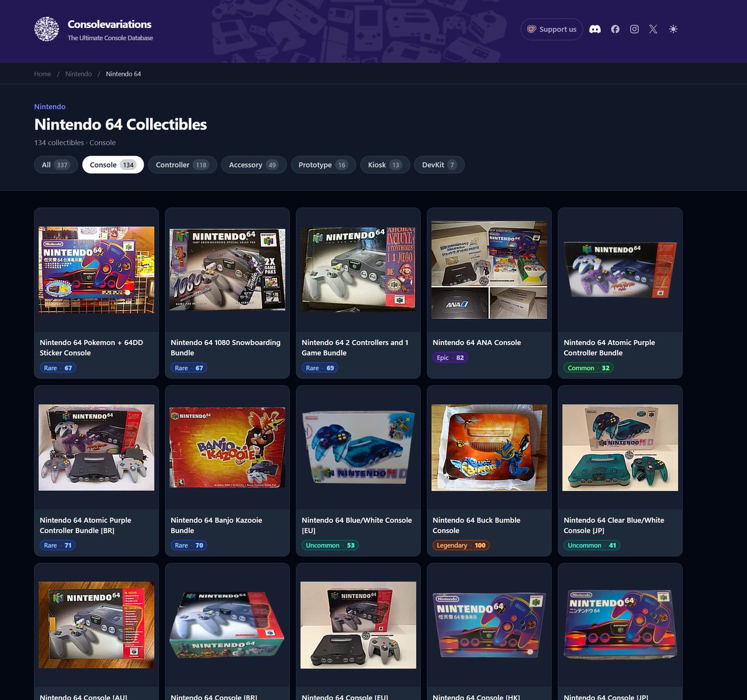
Task: Click the Support us button
Action: [552, 29]
